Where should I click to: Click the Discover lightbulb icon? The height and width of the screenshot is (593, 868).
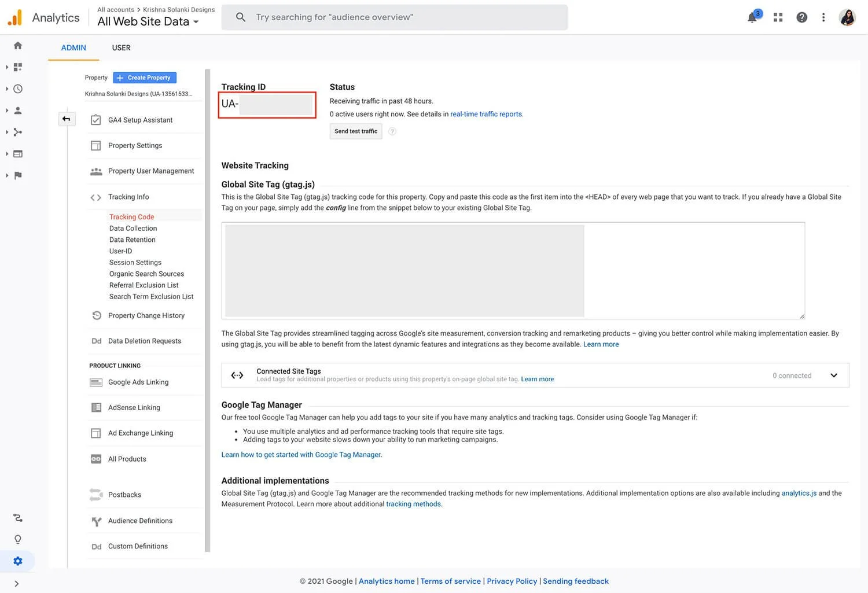[x=17, y=539]
